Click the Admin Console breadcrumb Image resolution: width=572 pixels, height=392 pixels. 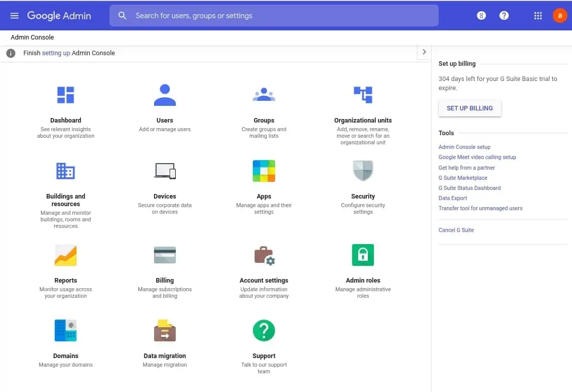(x=32, y=37)
